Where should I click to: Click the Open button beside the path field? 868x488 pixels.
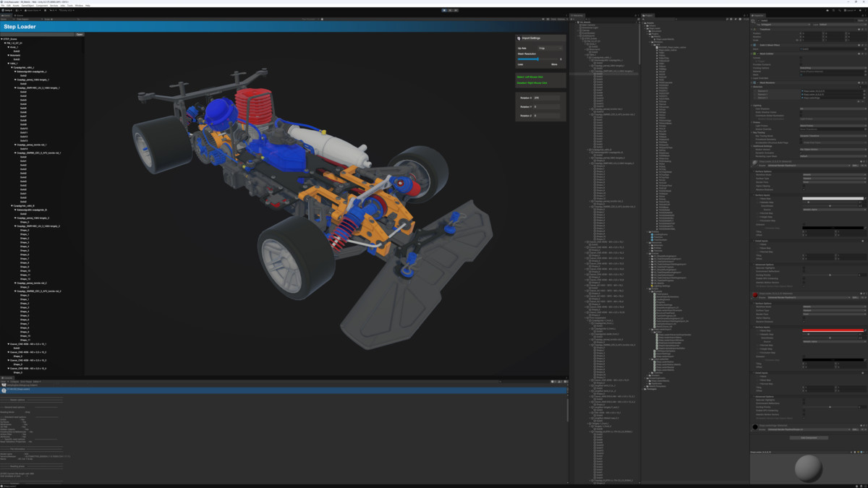[x=80, y=34]
